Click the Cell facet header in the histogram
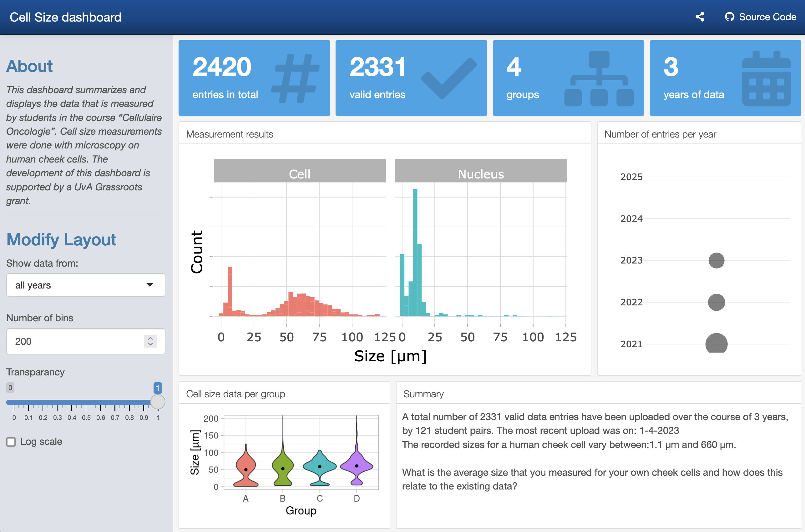 point(300,171)
